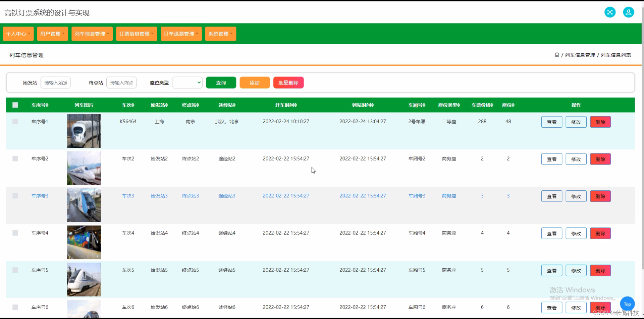Open the 订票信息管理 menu
The image size is (644, 319).
click(137, 34)
